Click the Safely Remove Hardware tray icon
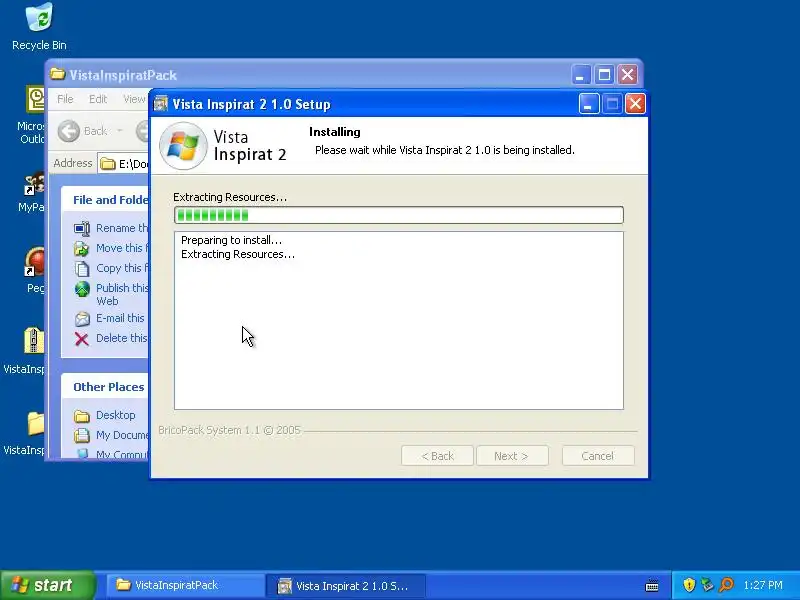 (708, 585)
